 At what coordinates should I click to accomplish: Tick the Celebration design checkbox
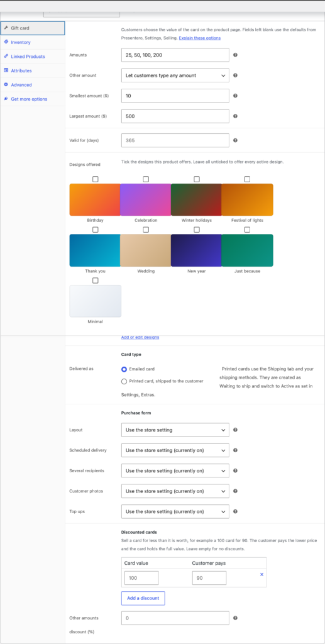pyautogui.click(x=146, y=179)
